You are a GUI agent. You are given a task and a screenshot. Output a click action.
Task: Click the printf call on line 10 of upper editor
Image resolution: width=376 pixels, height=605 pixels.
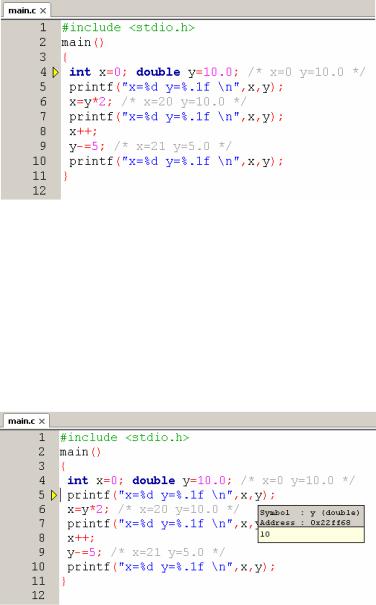176,161
